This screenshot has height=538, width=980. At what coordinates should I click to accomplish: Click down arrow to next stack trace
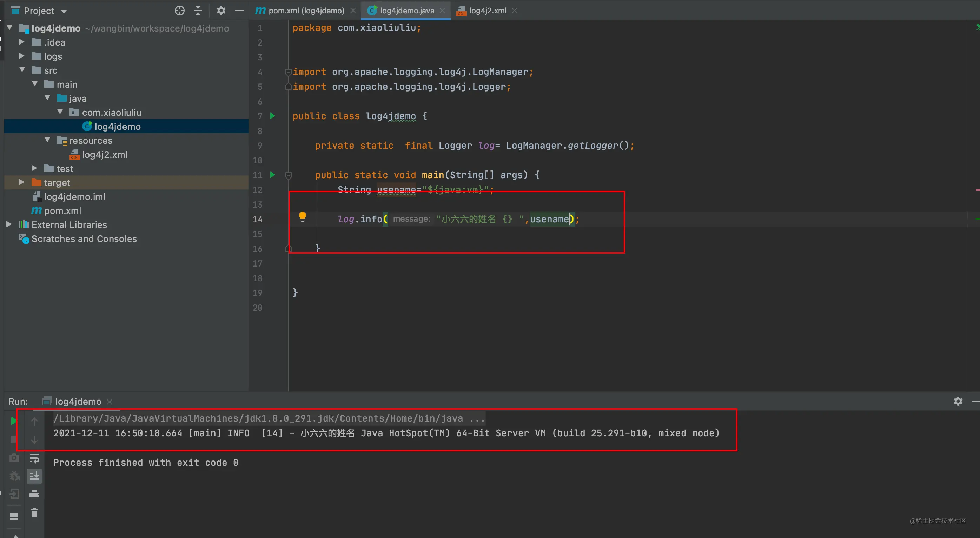(x=34, y=439)
